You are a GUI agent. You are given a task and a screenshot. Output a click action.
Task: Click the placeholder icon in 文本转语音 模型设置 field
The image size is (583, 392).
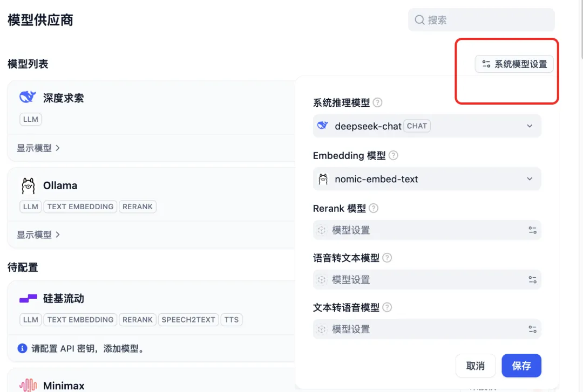coord(322,329)
